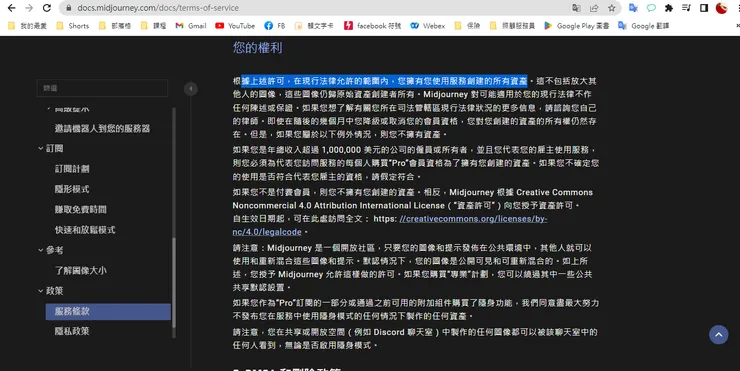Image resolution: width=740 pixels, height=371 pixels.
Task: Go forward with the browser arrow
Action: [x=29, y=8]
